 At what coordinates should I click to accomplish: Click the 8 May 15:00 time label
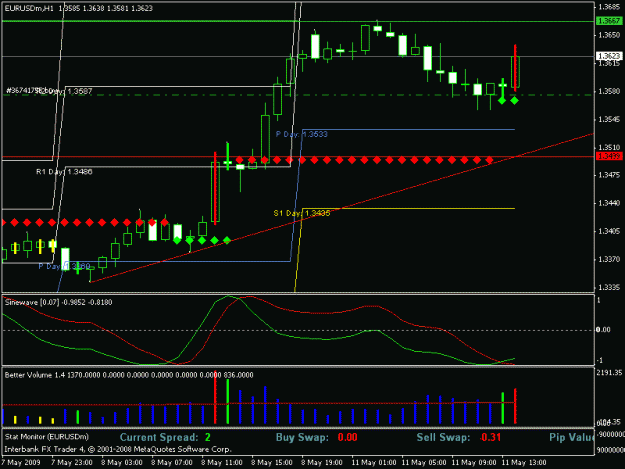coord(272,463)
